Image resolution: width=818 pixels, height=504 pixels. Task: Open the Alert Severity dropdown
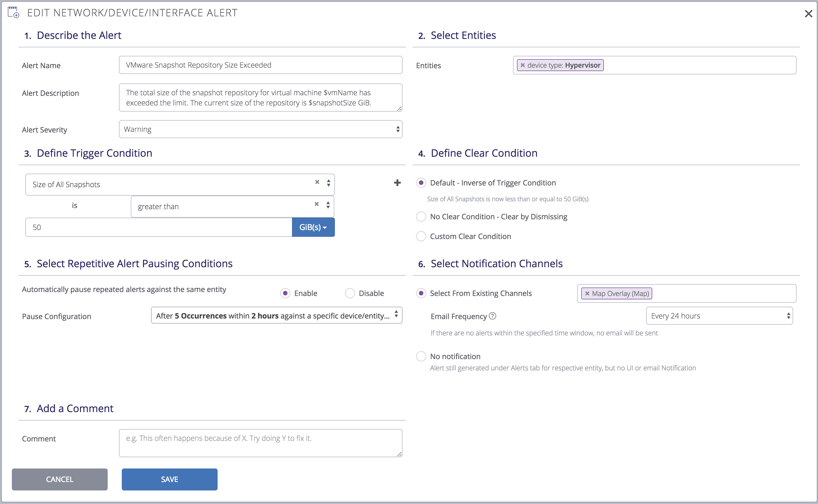pyautogui.click(x=261, y=129)
